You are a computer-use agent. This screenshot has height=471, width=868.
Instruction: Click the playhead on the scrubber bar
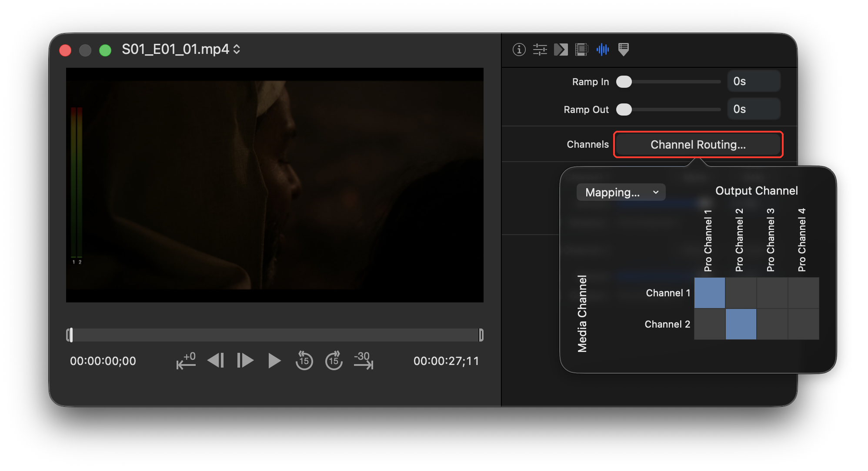(71, 335)
